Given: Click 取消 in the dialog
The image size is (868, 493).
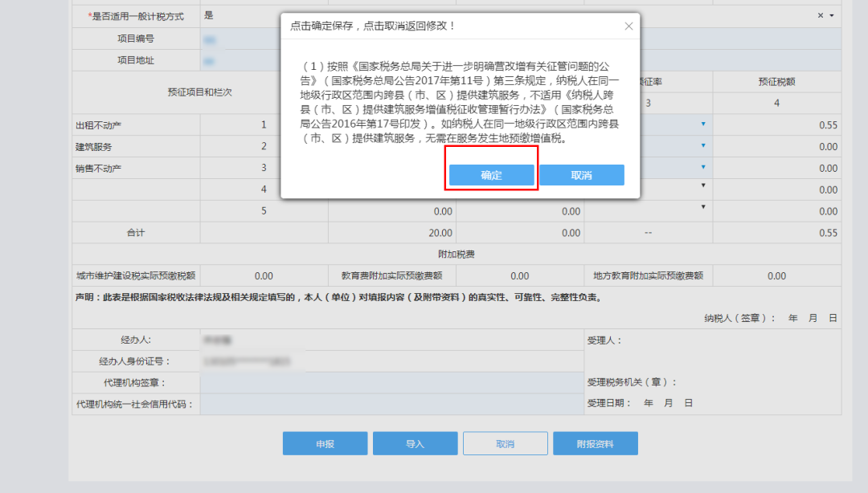Looking at the screenshot, I should point(582,175).
